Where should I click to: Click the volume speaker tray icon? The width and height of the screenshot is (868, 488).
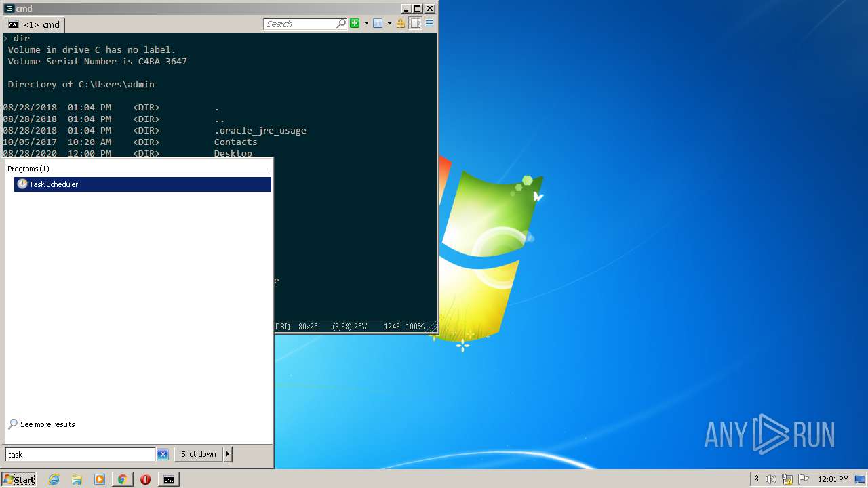[x=771, y=479]
